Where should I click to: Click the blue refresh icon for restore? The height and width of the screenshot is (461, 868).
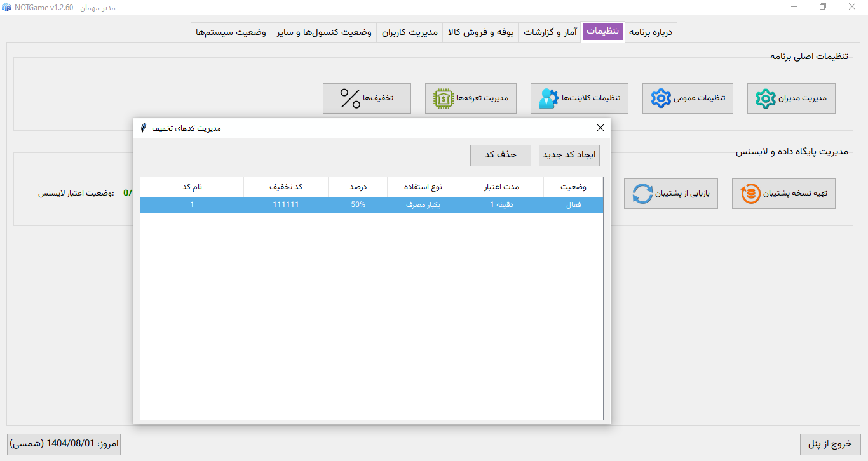tap(642, 194)
